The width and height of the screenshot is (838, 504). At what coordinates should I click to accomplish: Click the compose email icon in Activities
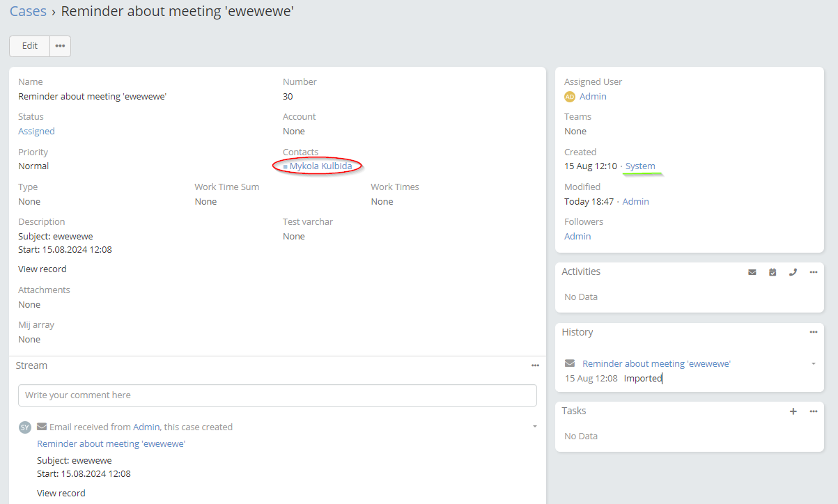tap(752, 272)
